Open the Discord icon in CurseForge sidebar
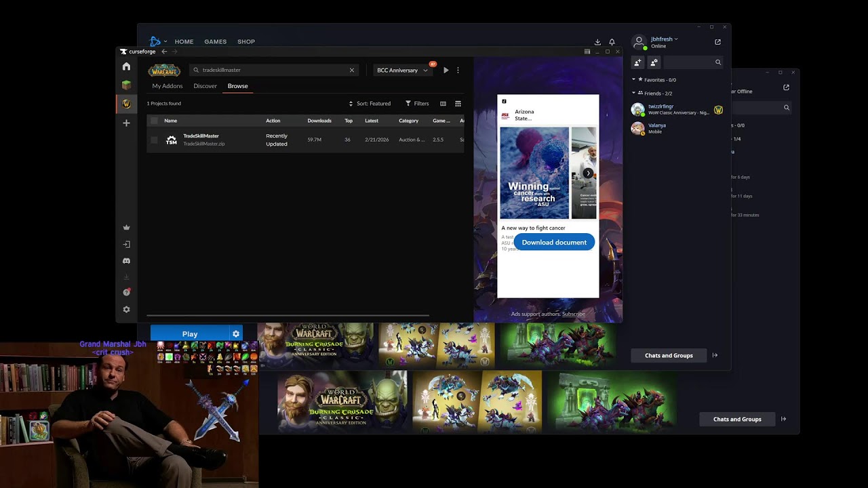The height and width of the screenshot is (488, 868). [126, 261]
